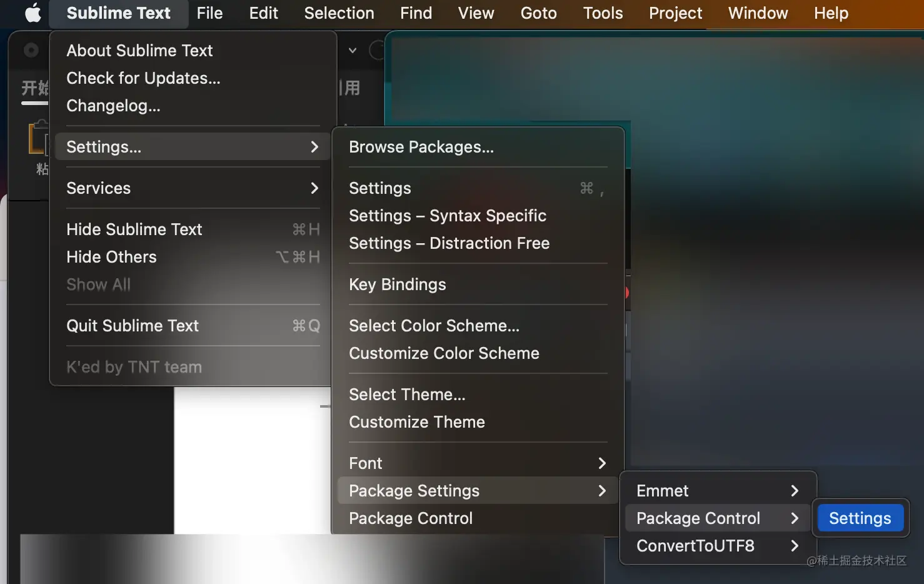Image resolution: width=924 pixels, height=584 pixels.
Task: Open the Changelog… entry
Action: point(193,106)
